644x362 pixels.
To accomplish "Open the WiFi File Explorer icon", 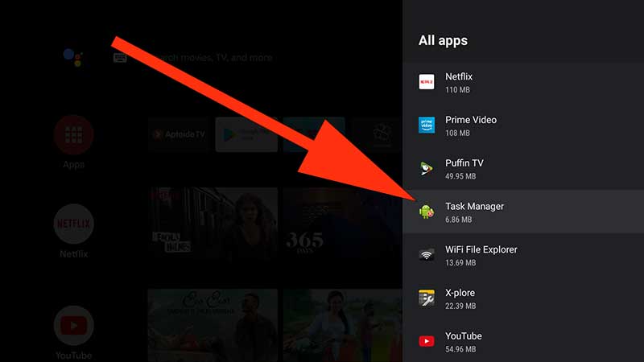I will point(427,255).
